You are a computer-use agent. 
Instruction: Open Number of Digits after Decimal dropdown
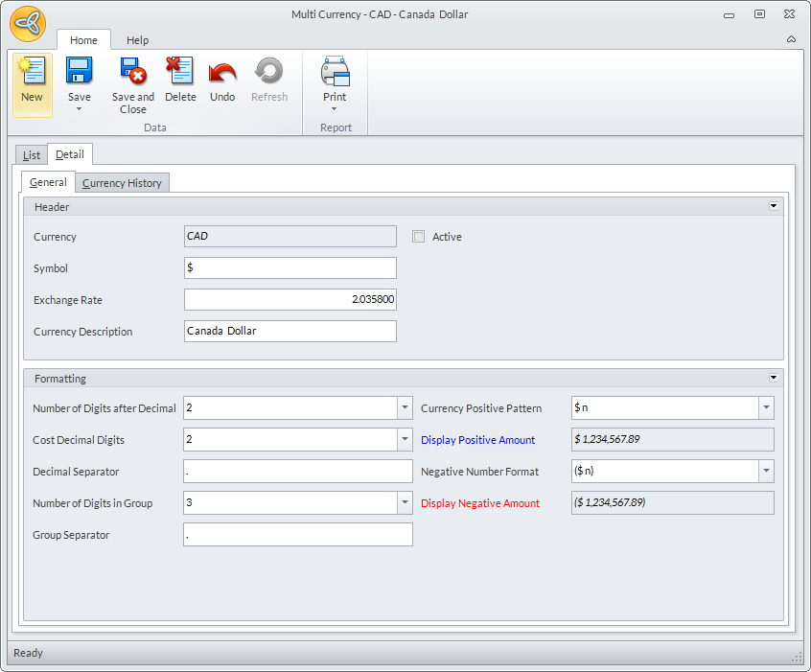(404, 408)
